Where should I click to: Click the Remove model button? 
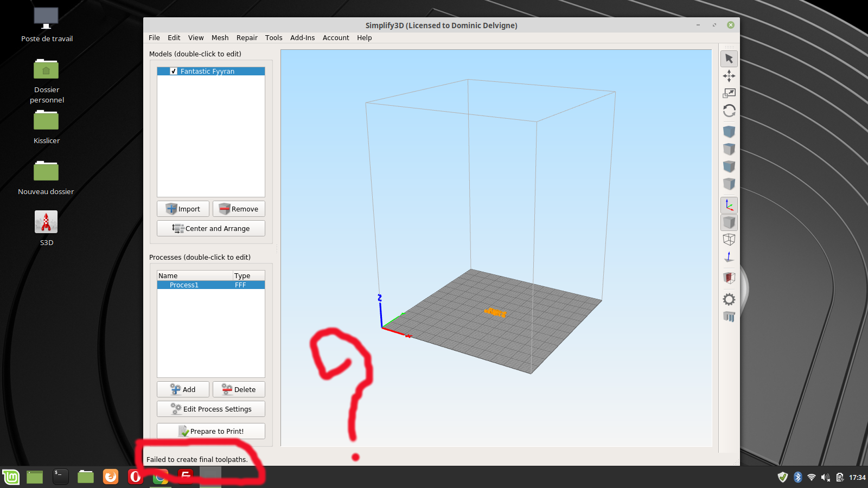click(239, 209)
